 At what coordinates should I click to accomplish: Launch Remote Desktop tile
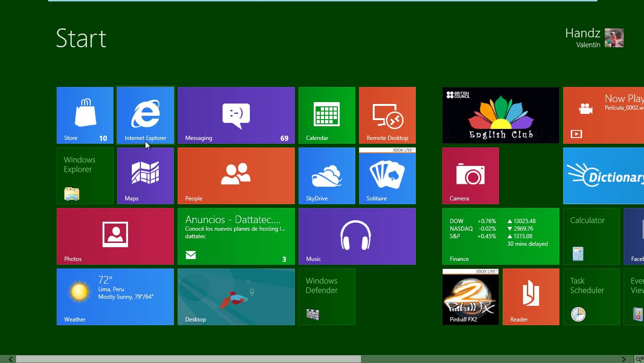pyautogui.click(x=387, y=115)
